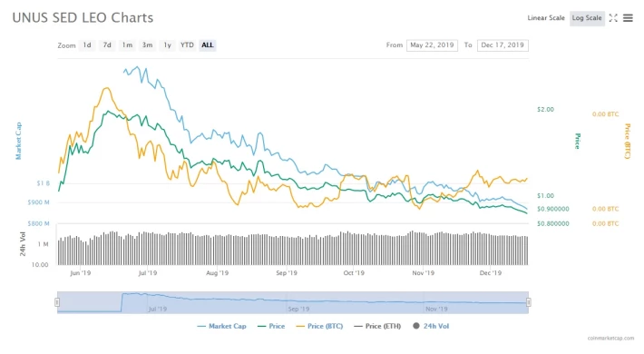Screen dimensions: 644x354
Task: Grab left handle of range navigator
Action: pyautogui.click(x=57, y=302)
